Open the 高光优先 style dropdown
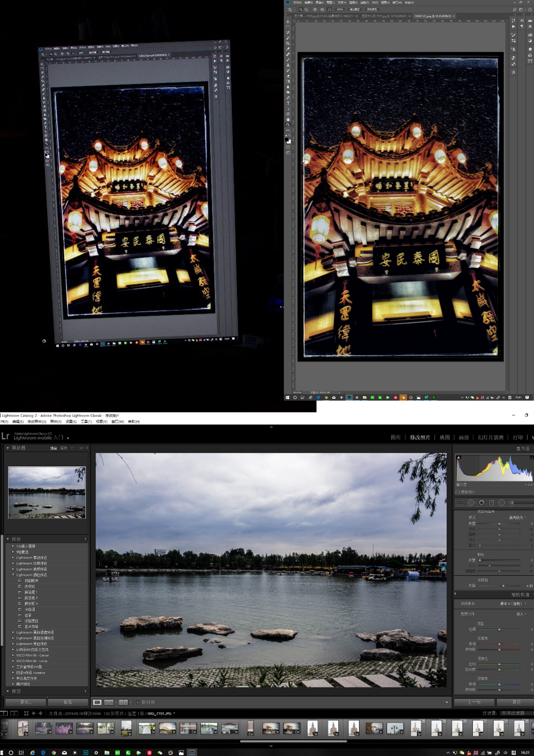 click(518, 518)
